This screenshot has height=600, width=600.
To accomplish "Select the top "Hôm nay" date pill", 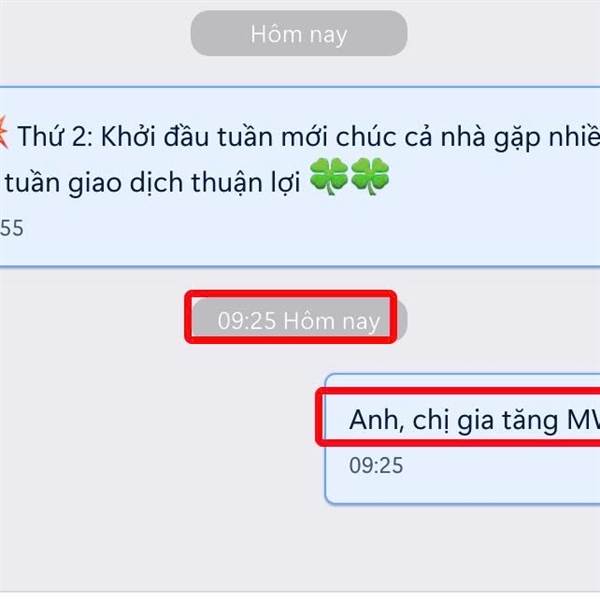I will (299, 33).
